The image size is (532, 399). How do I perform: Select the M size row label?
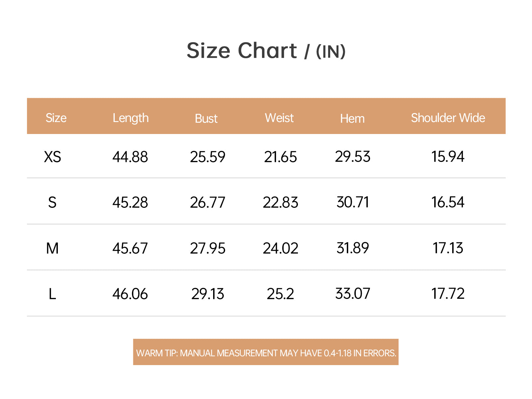tap(52, 248)
